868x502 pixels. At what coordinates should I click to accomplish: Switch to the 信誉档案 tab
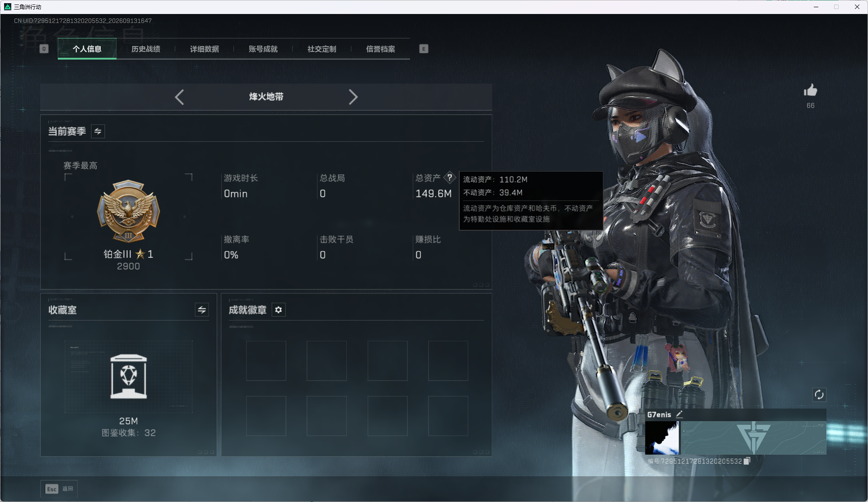(381, 49)
